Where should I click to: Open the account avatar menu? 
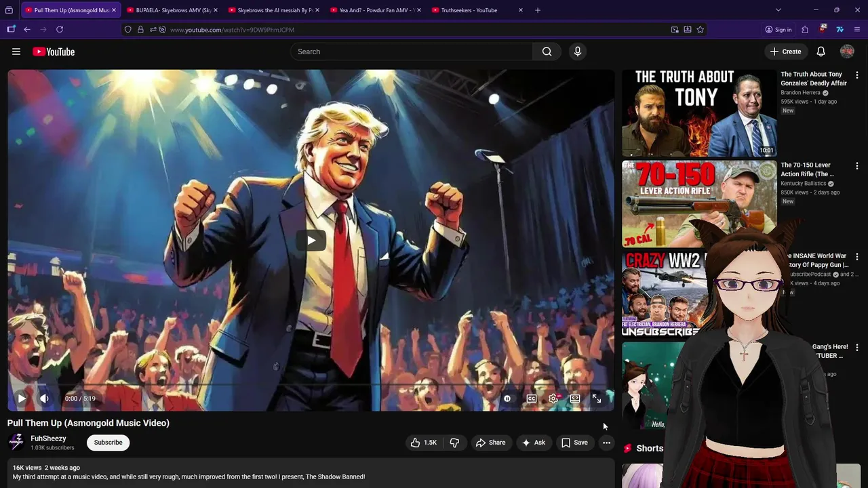[x=847, y=52]
